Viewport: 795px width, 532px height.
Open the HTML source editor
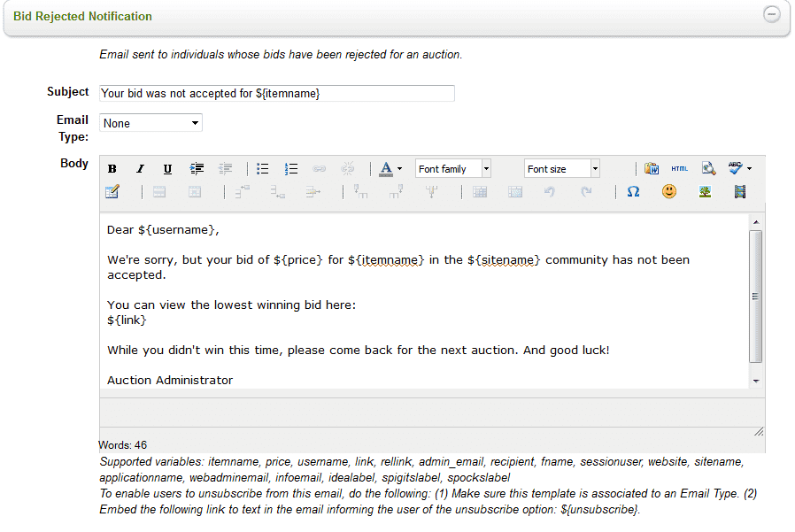pyautogui.click(x=679, y=169)
